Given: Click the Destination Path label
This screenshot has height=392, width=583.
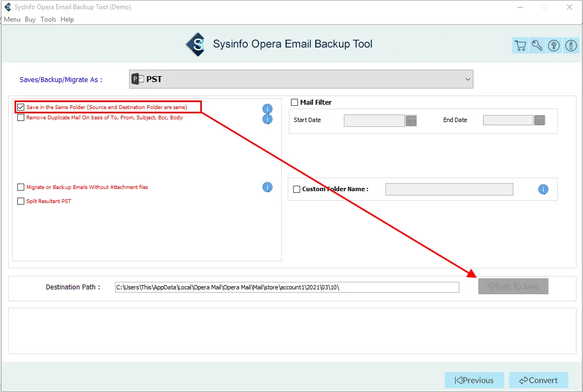Looking at the screenshot, I should pos(73,287).
